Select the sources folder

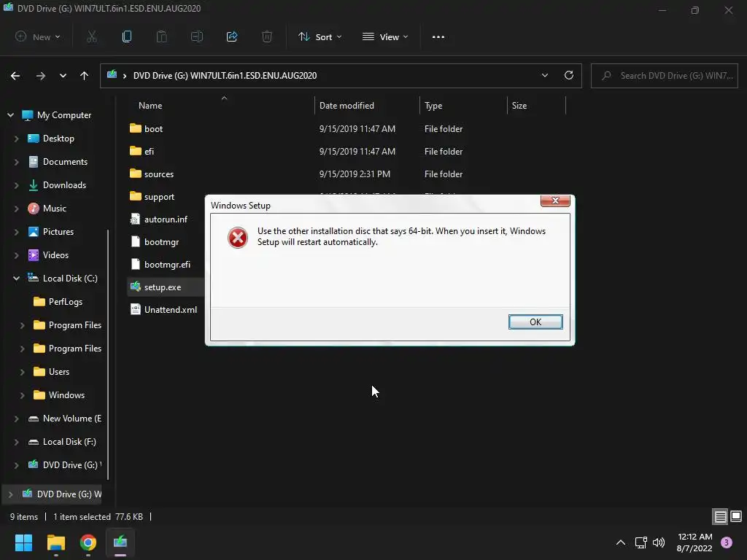tap(158, 174)
